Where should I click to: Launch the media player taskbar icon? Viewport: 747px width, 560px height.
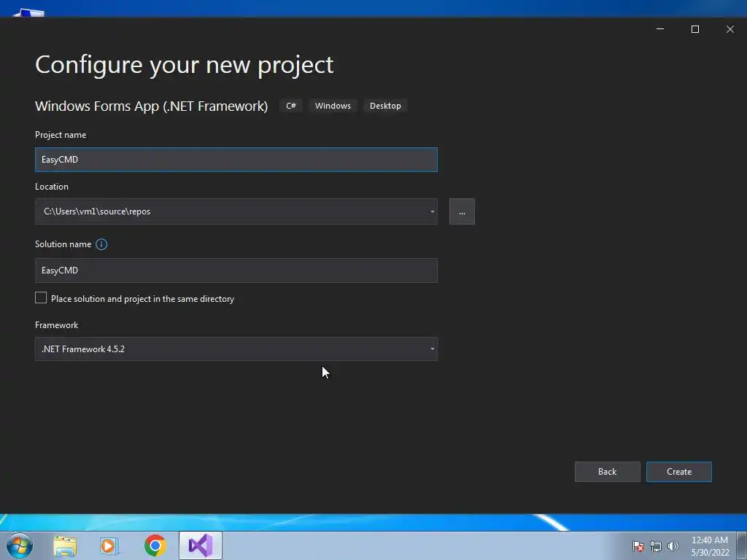[109, 546]
